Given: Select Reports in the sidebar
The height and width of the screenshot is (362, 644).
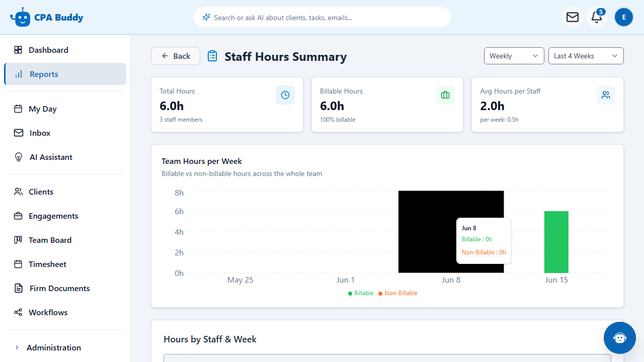Looking at the screenshot, I should click(65, 74).
